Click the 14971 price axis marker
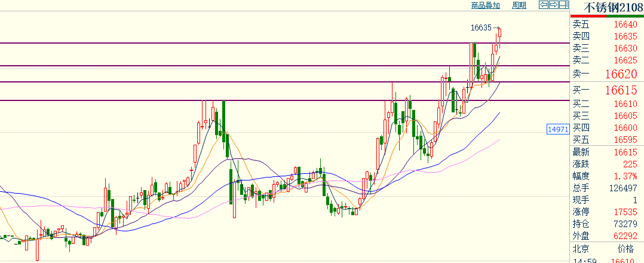Viewport: 644px width, 263px height. tap(558, 130)
